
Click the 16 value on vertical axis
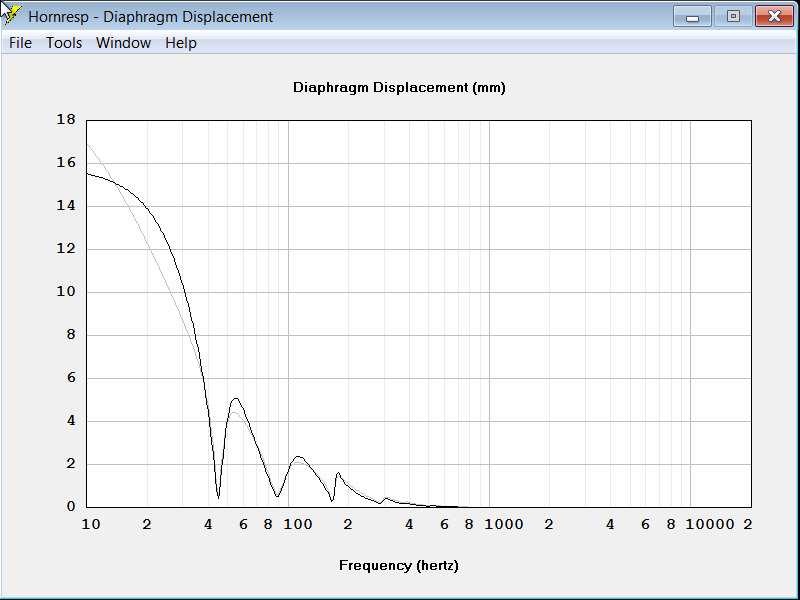[x=66, y=163]
